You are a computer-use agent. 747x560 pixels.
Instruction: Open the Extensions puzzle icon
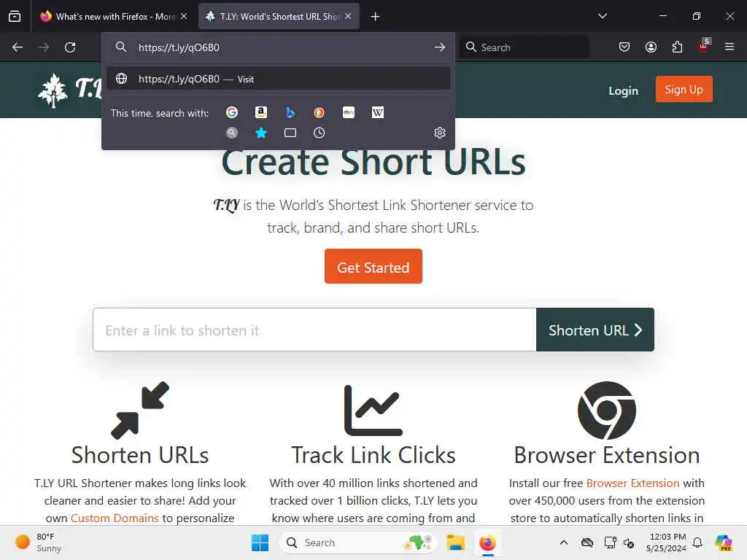pyautogui.click(x=677, y=47)
